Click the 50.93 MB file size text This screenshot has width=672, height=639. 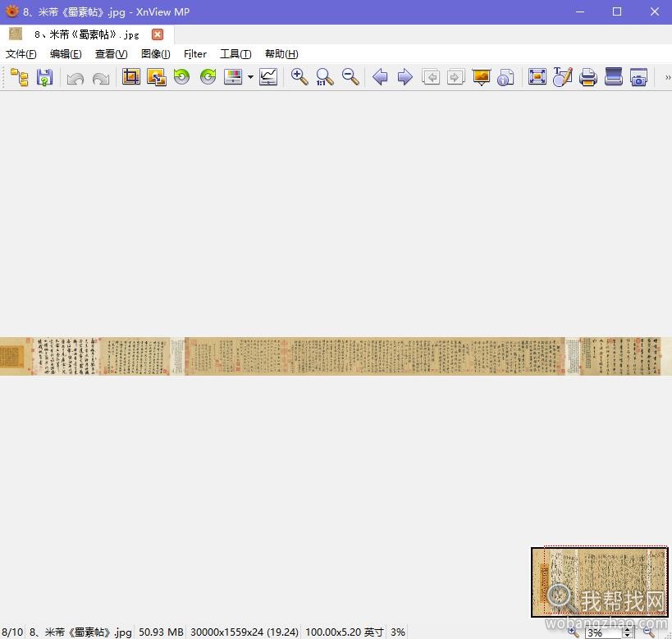click(x=161, y=632)
